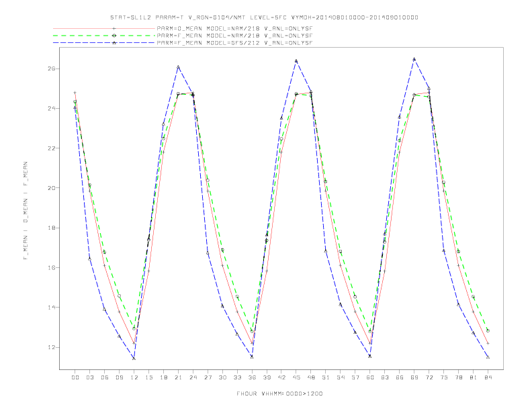Click green NAM circle point at hour 09

119,296
